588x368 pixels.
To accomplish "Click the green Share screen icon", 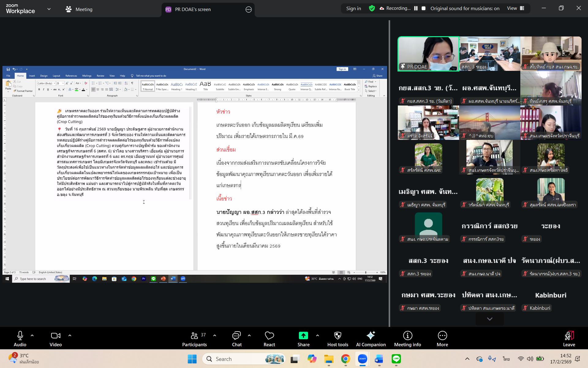I will pyautogui.click(x=303, y=336).
